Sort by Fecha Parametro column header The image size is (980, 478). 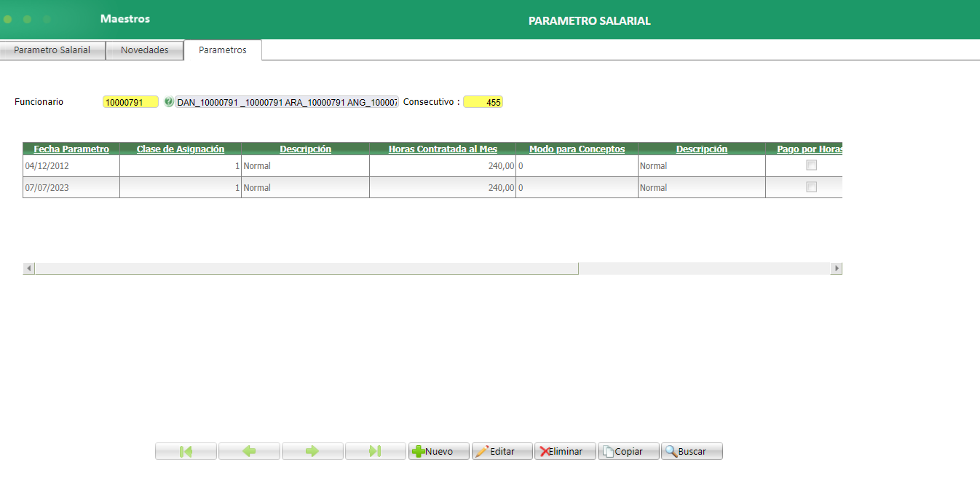pos(71,149)
